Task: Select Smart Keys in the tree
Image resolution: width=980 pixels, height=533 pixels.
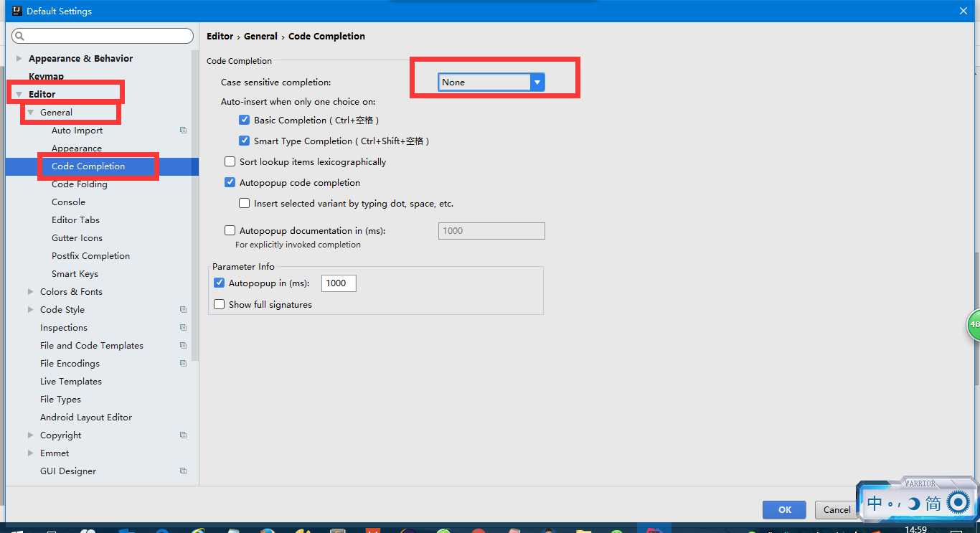Action: [75, 274]
